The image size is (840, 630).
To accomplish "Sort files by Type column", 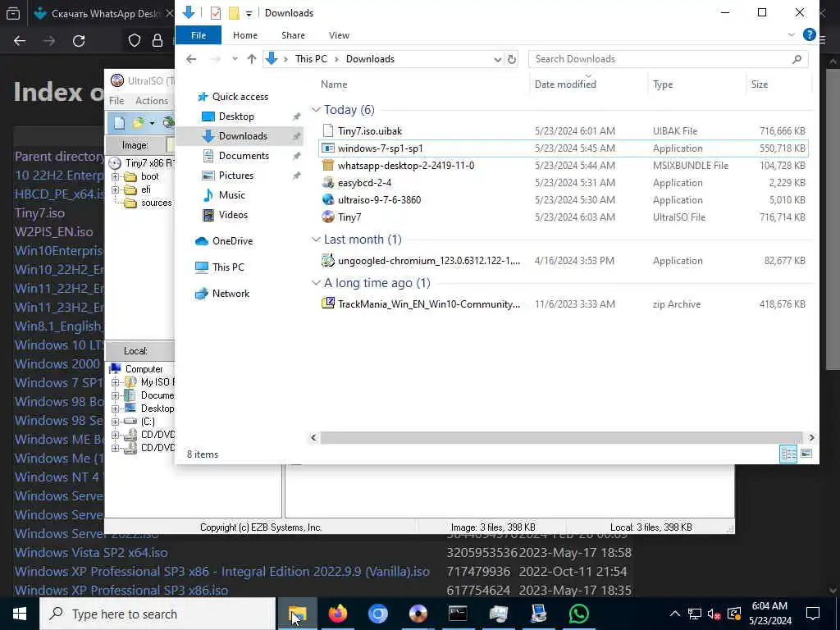I will (x=663, y=84).
